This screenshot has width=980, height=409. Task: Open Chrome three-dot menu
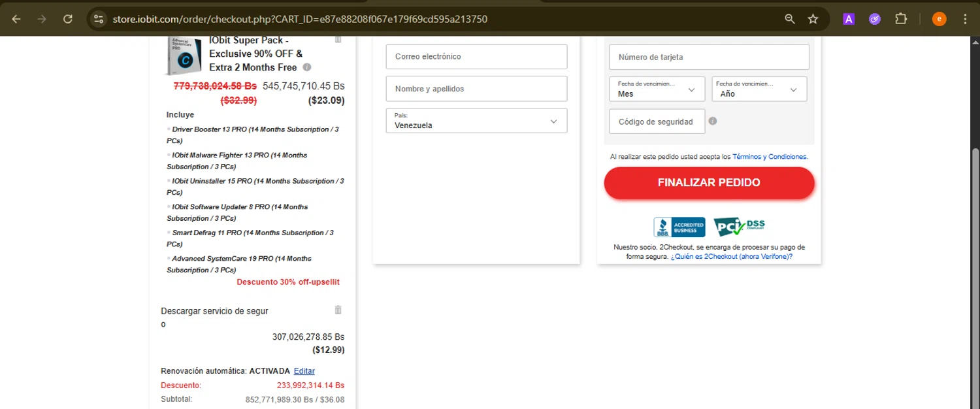pos(965,19)
